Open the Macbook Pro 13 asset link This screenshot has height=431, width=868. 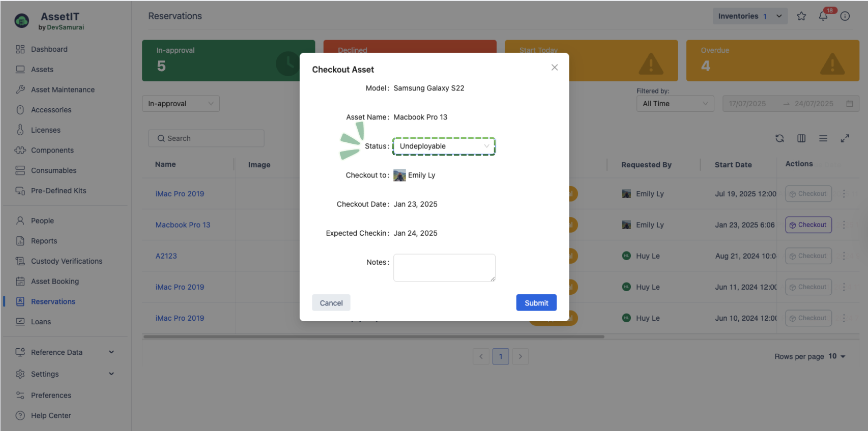coord(183,225)
